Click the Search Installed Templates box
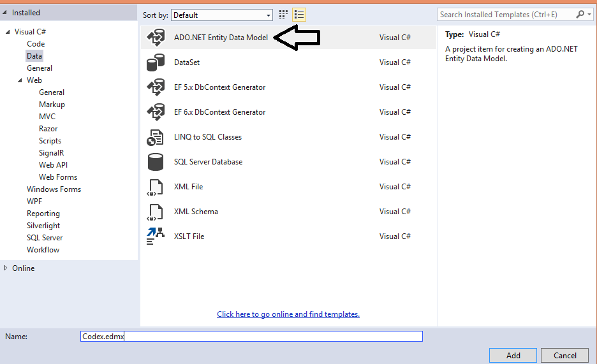Viewport: 597px width, 364px height. (x=506, y=14)
